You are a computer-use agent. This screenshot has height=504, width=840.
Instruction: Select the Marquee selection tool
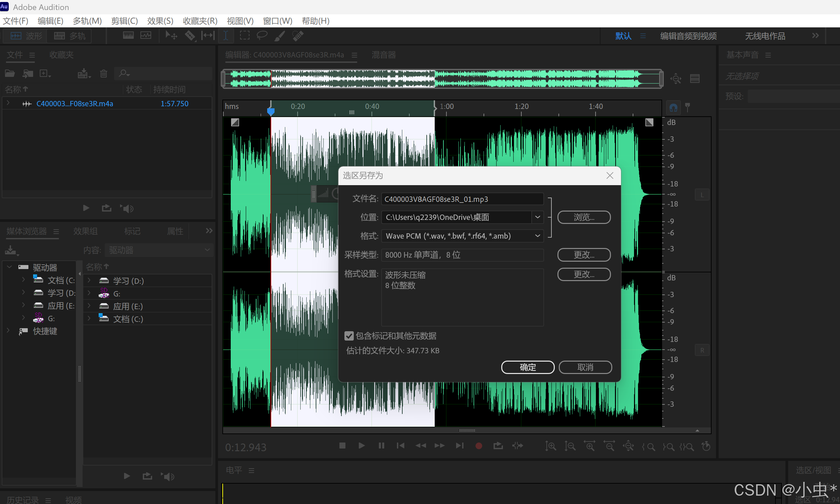point(244,36)
